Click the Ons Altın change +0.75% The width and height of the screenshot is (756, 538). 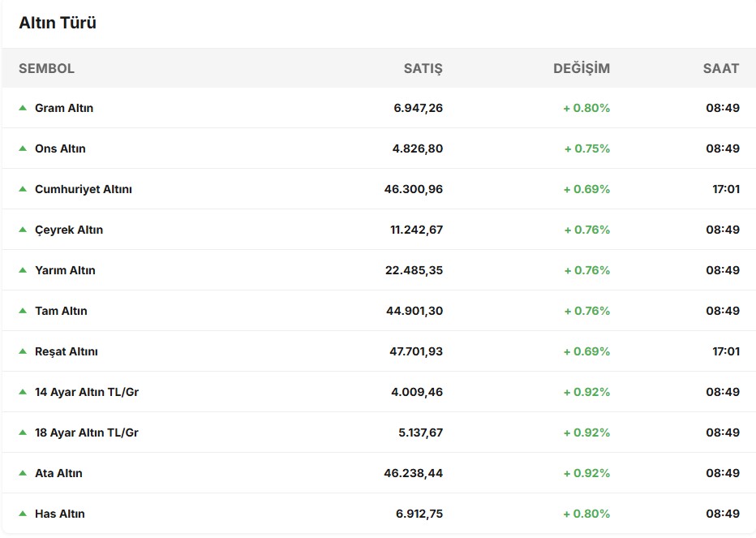586,148
